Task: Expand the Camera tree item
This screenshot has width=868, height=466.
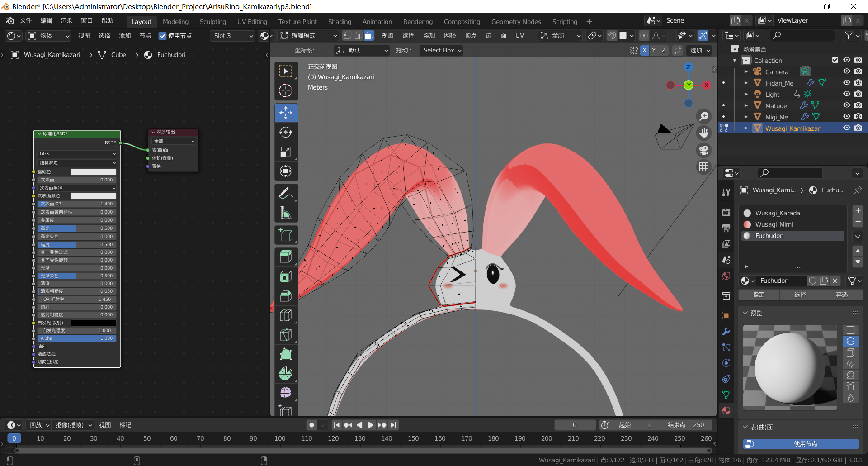Action: [x=746, y=71]
